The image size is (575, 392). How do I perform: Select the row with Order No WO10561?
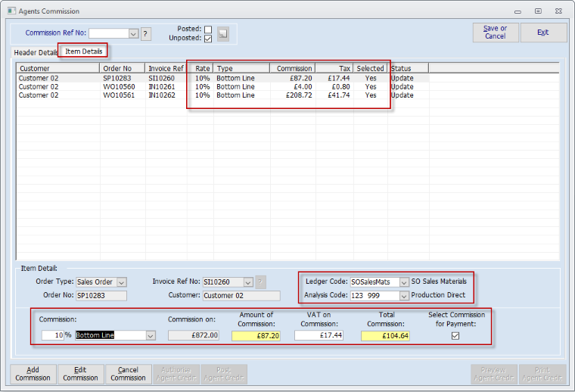click(120, 95)
